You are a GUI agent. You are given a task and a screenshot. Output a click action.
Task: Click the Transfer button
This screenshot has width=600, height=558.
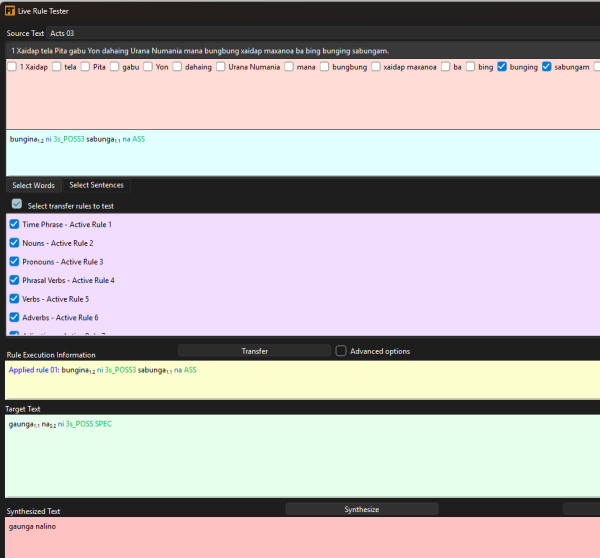254,351
